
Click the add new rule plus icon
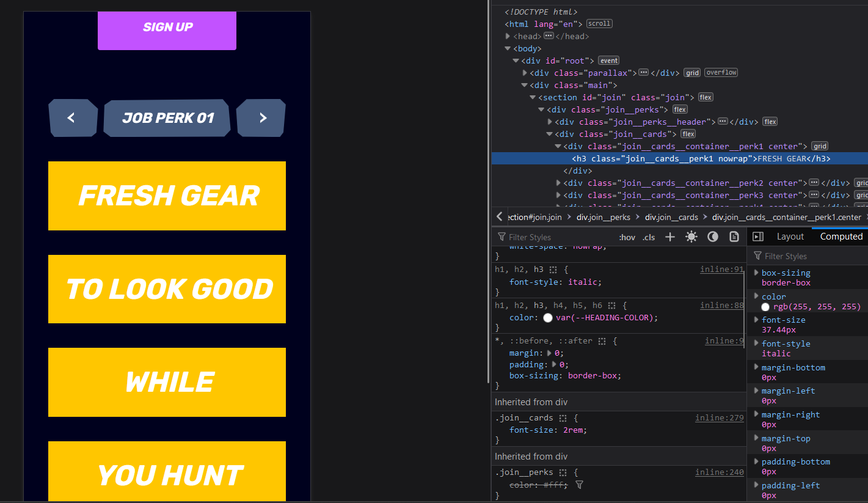(669, 237)
